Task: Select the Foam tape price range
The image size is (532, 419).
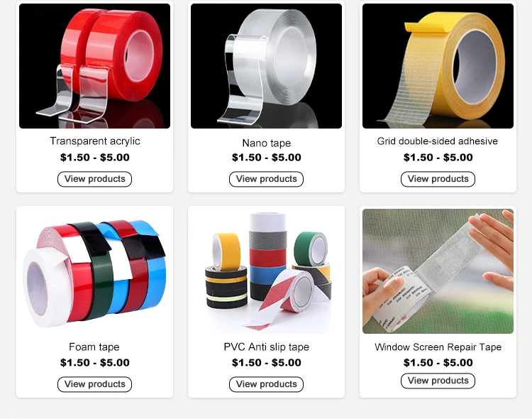Action: [94, 363]
